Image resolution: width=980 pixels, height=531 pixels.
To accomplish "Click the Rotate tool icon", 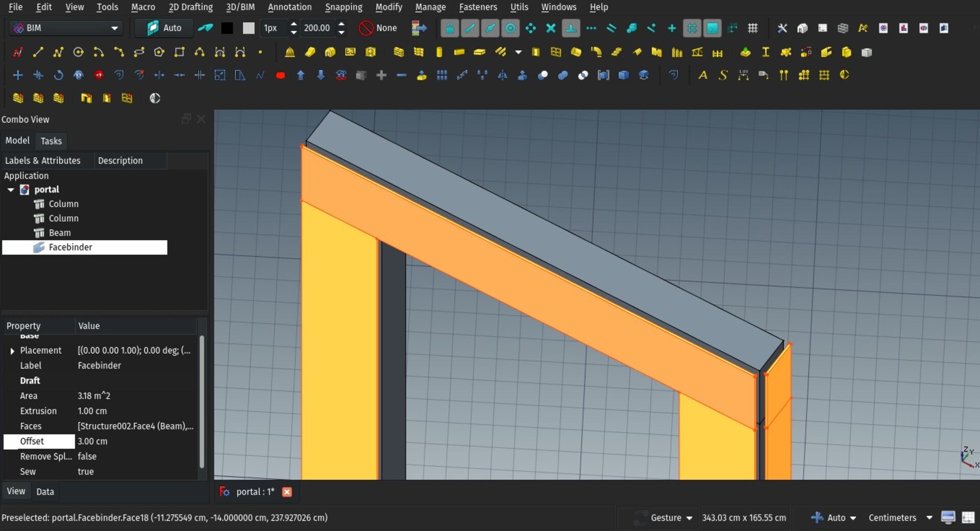I will click(x=58, y=76).
